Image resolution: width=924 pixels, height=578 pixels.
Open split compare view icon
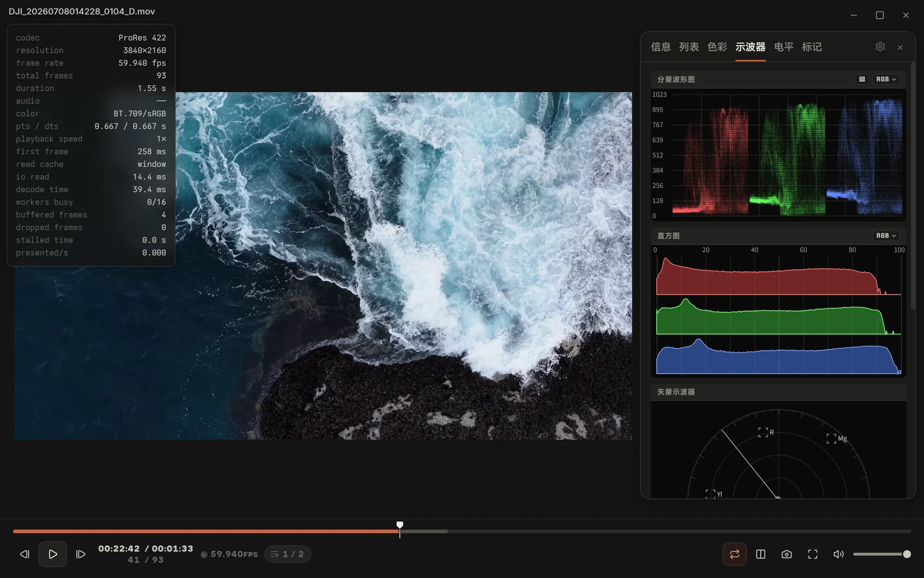[x=761, y=554]
